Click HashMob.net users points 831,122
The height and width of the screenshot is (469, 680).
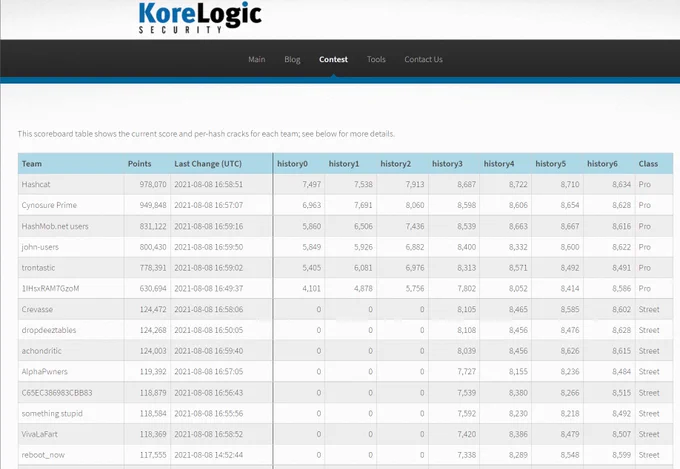[153, 226]
